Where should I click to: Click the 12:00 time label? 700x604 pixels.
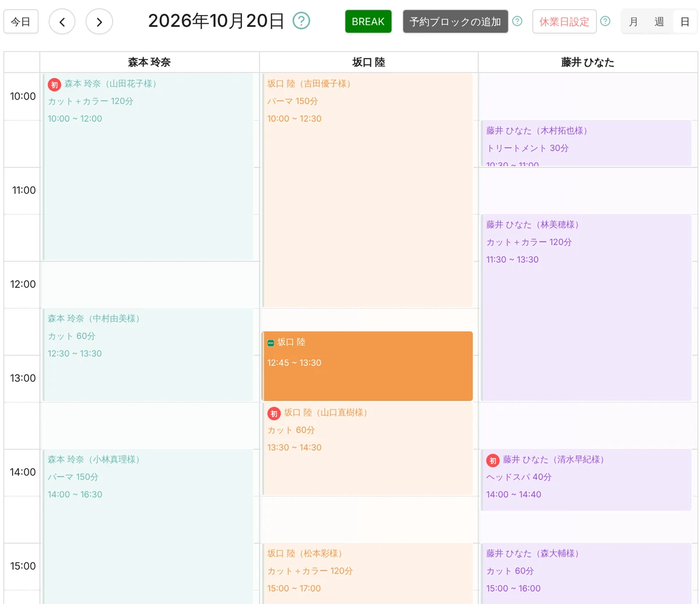click(x=23, y=284)
